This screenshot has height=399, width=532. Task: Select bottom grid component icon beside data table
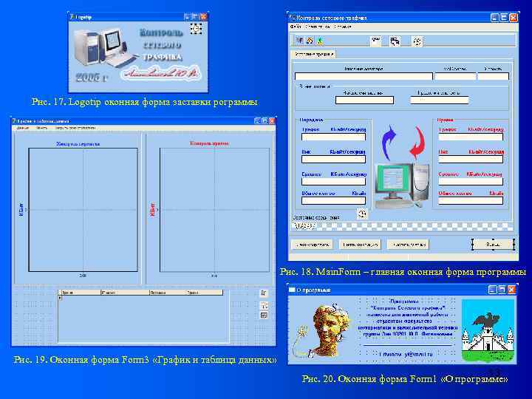[264, 316]
